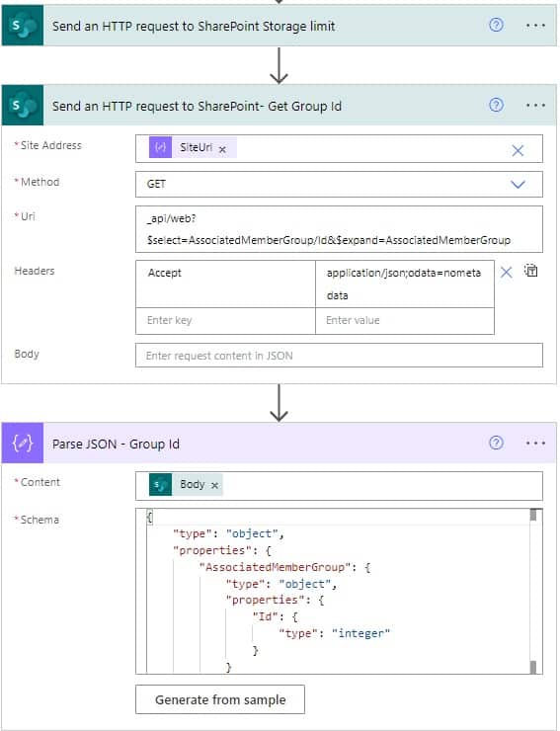Screen dimensions: 560x731
Task: Click the Body dynamic content token
Action: (x=186, y=485)
